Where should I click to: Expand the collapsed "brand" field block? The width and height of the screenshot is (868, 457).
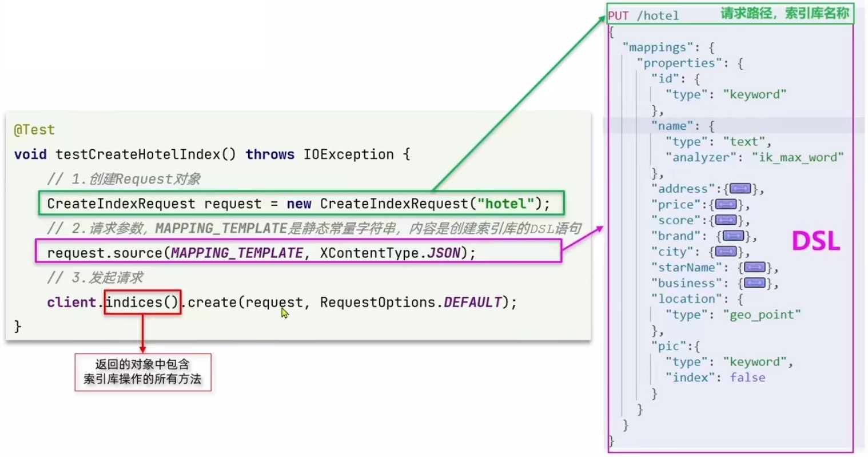click(x=733, y=236)
